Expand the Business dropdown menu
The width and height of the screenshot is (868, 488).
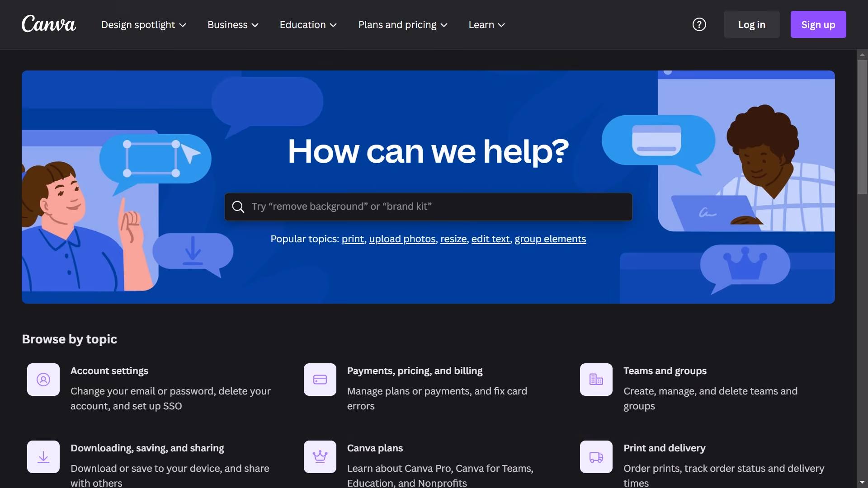[x=233, y=24]
